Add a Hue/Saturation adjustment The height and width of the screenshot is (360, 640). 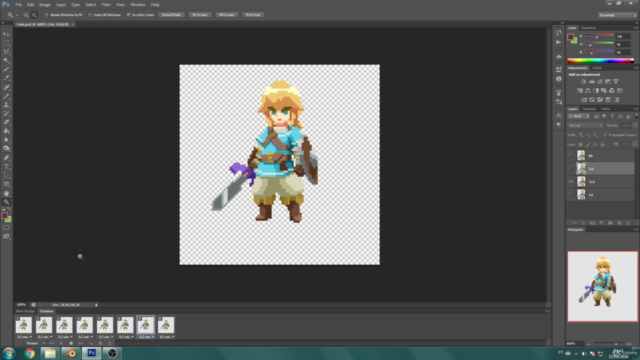click(580, 91)
